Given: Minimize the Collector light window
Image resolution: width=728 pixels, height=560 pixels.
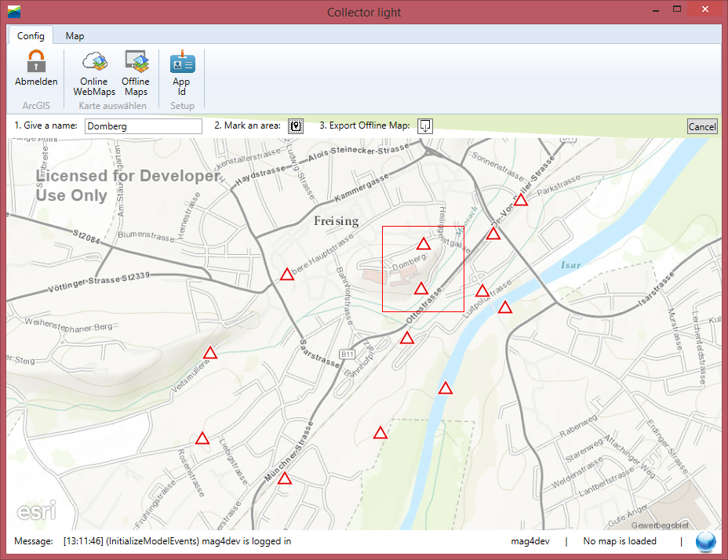Looking at the screenshot, I should coord(656,9).
